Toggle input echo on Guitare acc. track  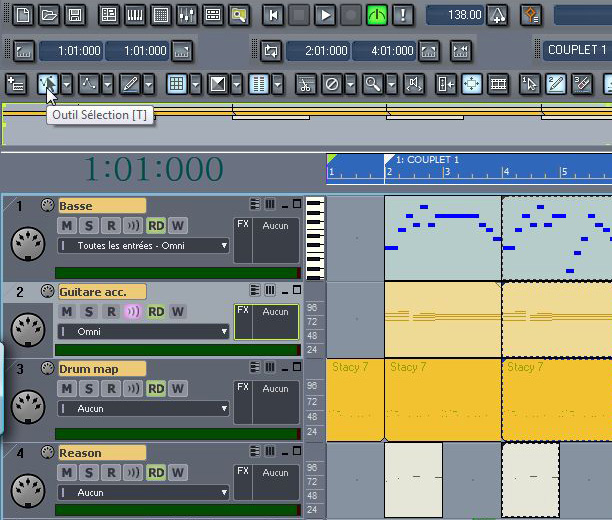(x=133, y=312)
